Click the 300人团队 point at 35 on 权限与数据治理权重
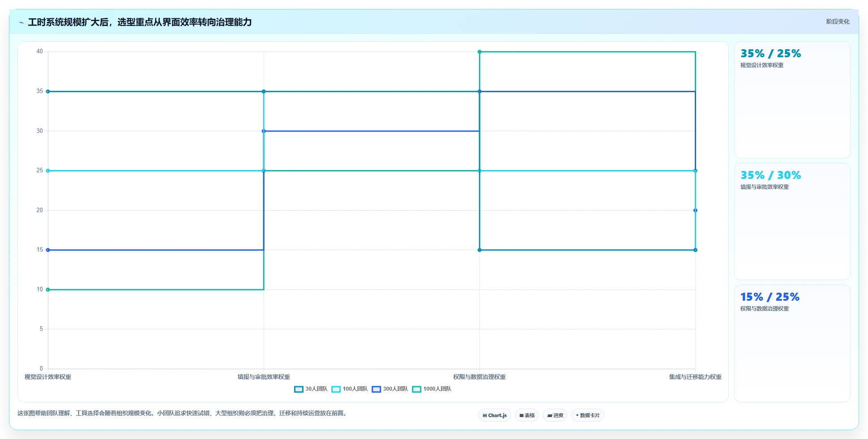Screen dimensions: 868x439 coord(479,92)
